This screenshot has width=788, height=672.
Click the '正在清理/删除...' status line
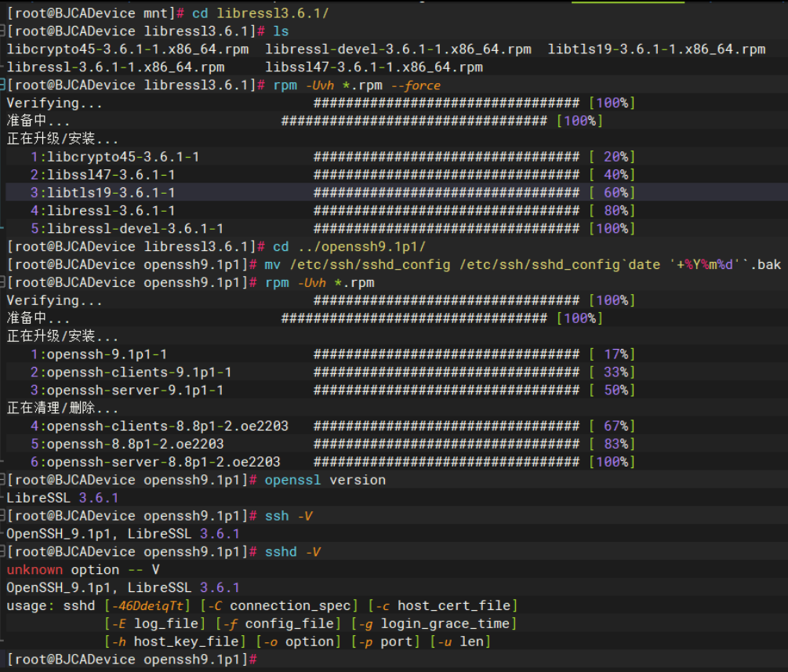tap(63, 408)
